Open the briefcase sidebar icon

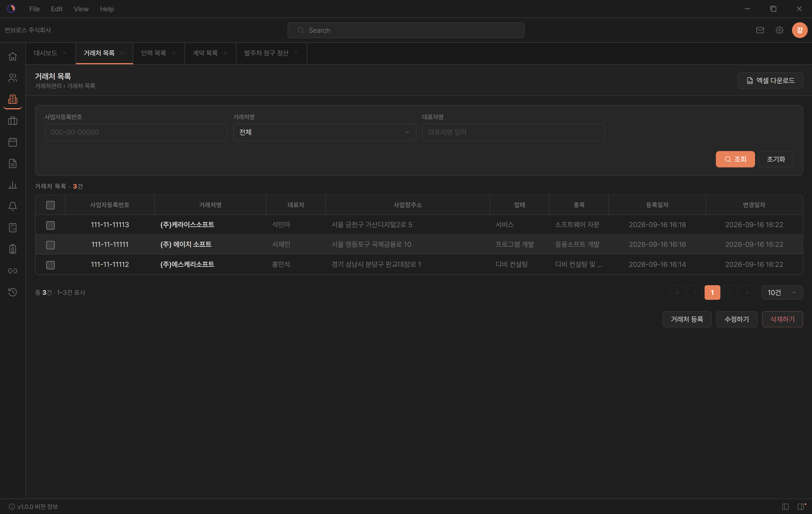[x=12, y=121]
